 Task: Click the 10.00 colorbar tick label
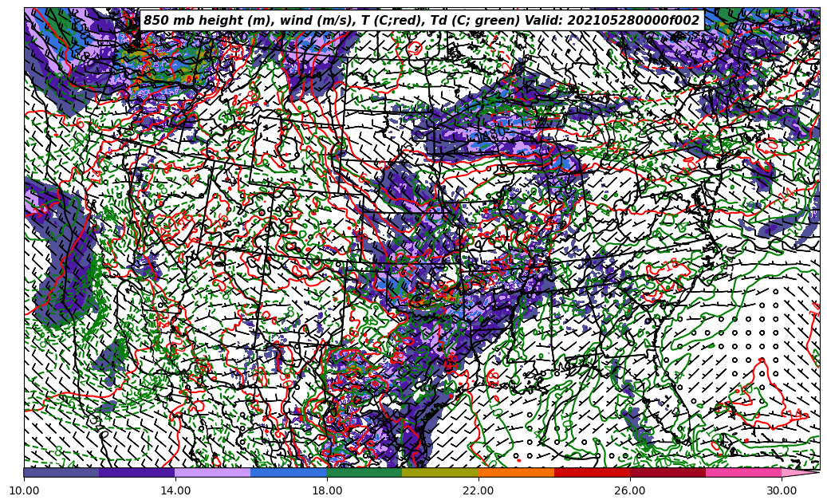point(24,490)
